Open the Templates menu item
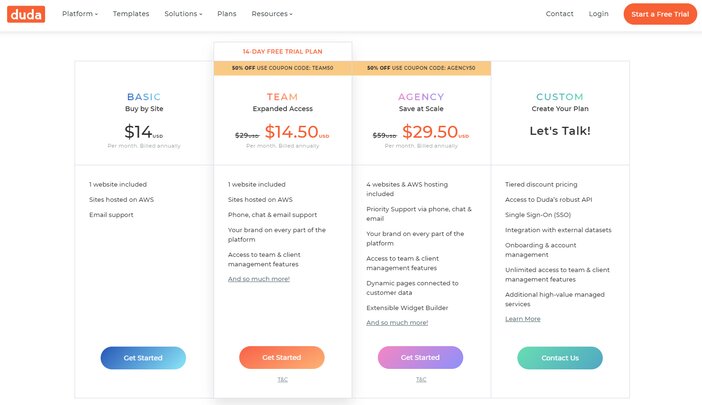The height and width of the screenshot is (405, 702). (131, 14)
